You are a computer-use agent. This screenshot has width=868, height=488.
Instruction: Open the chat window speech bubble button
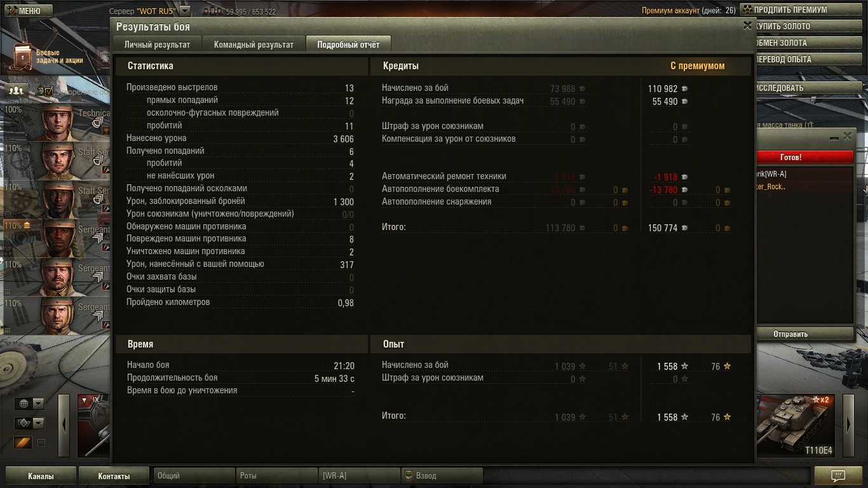tap(837, 475)
